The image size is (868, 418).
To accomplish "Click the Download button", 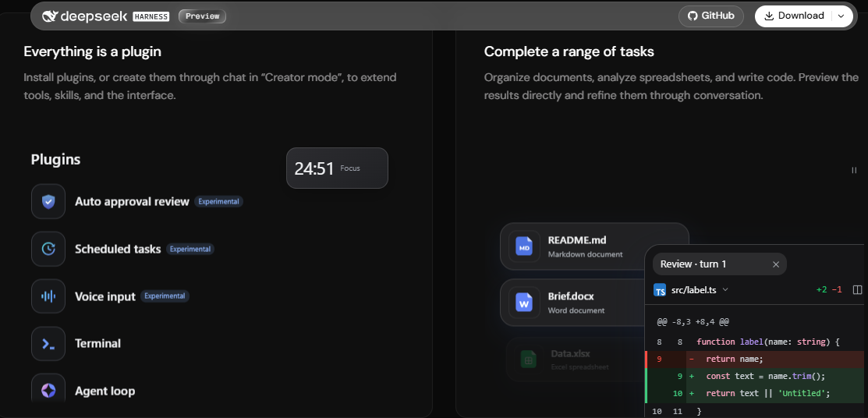I will pos(794,16).
